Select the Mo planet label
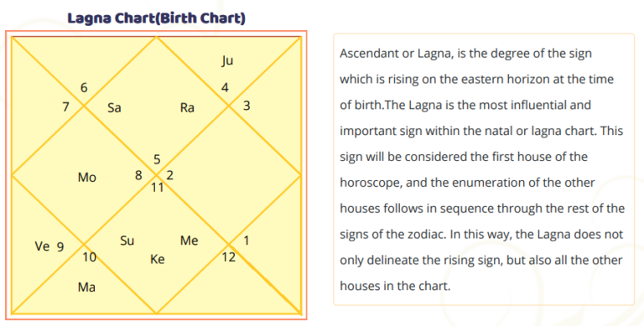The height and width of the screenshot is (326, 644). coord(87,178)
